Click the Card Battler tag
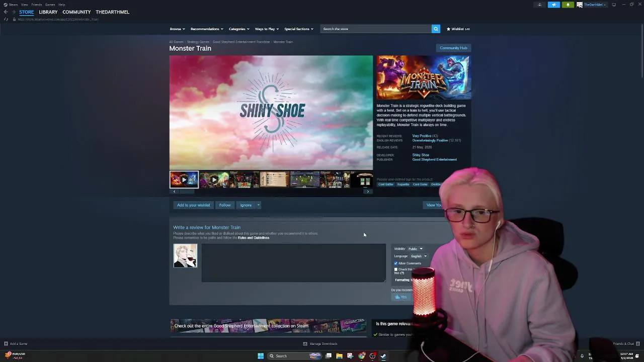The image size is (644, 362). pos(386,185)
